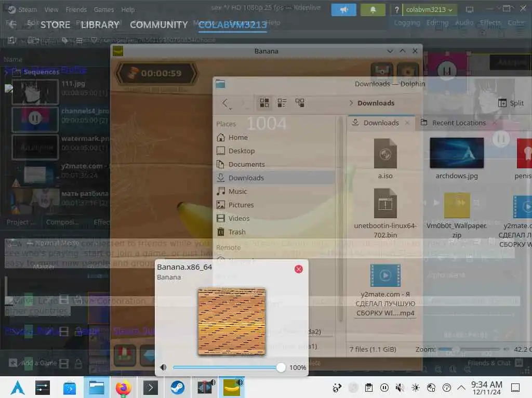Toggle the muted audio volume tray icon
532x398 pixels.
[400, 388]
